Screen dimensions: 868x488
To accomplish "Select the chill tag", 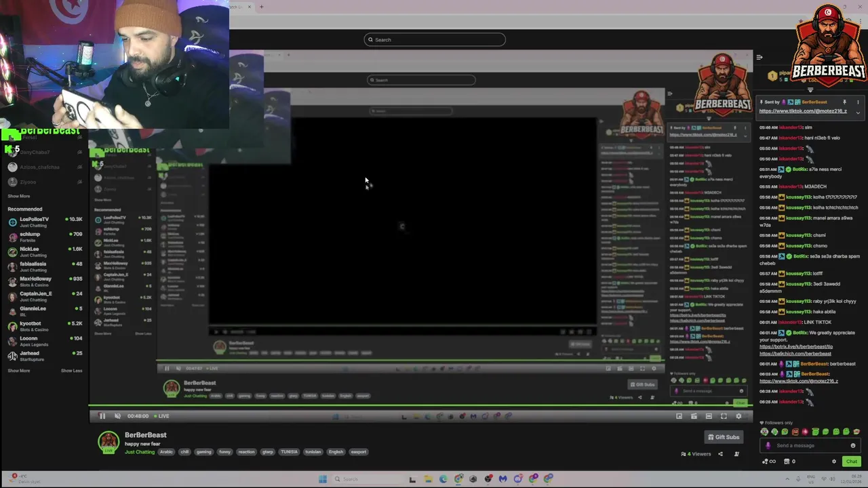I will pyautogui.click(x=184, y=452).
